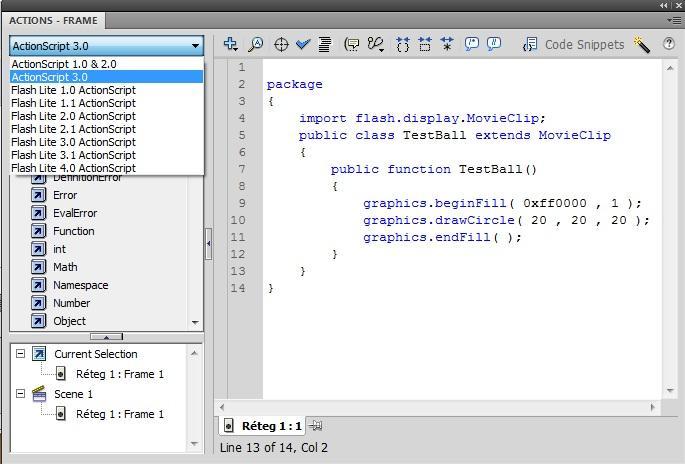This screenshot has width=685, height=464.
Task: Collapse toolbox with left splitter arrow
Action: [x=208, y=244]
